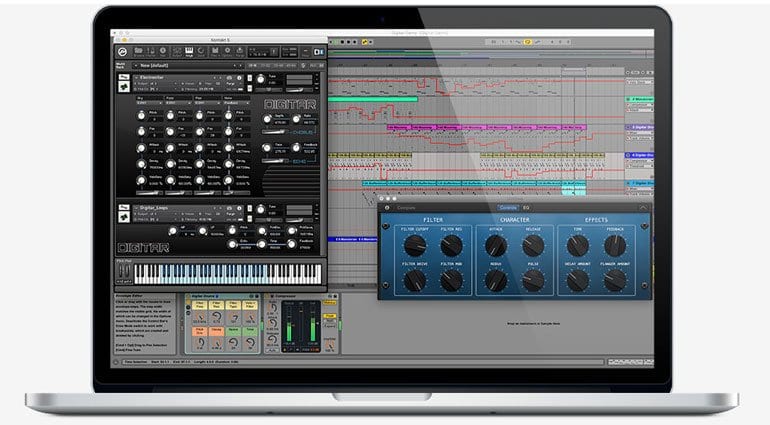
Task: Click the Electrombar instrument thumbnail icon
Action: [124, 87]
